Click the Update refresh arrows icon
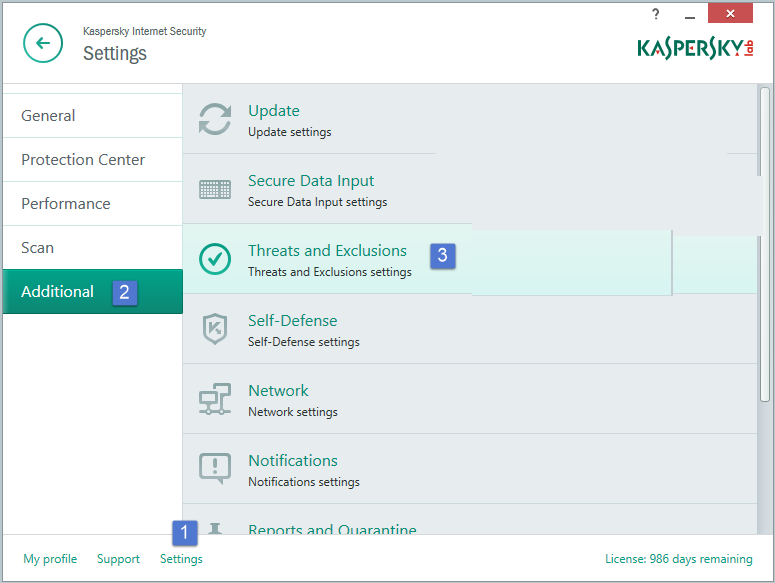This screenshot has width=775, height=583. (x=215, y=119)
